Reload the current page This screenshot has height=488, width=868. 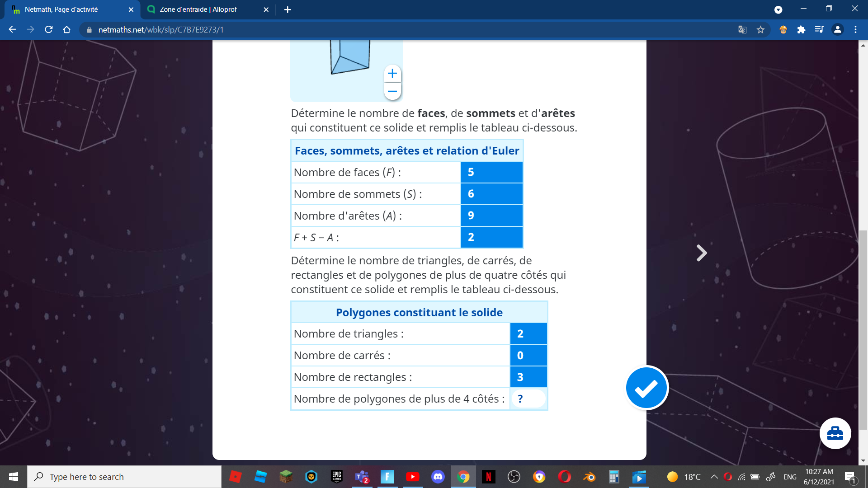click(48, 29)
